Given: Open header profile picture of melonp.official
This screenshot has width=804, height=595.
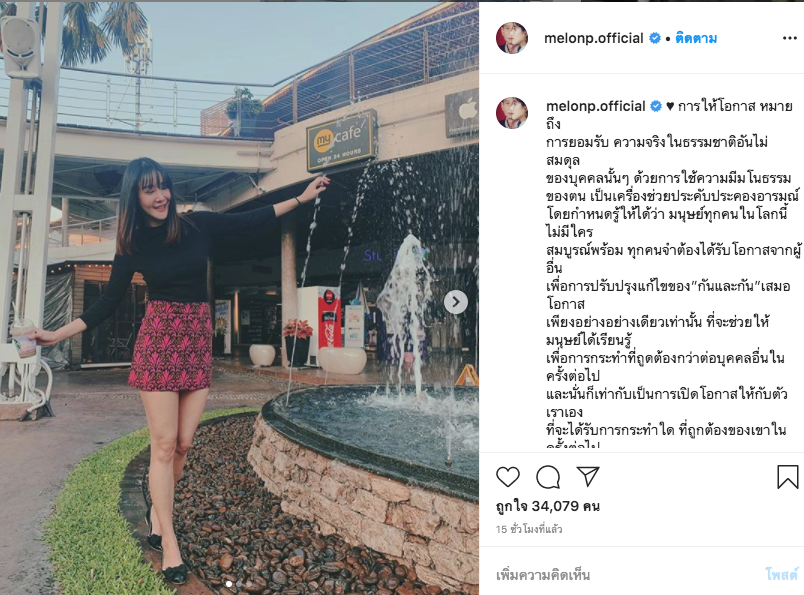Looking at the screenshot, I should 512,38.
